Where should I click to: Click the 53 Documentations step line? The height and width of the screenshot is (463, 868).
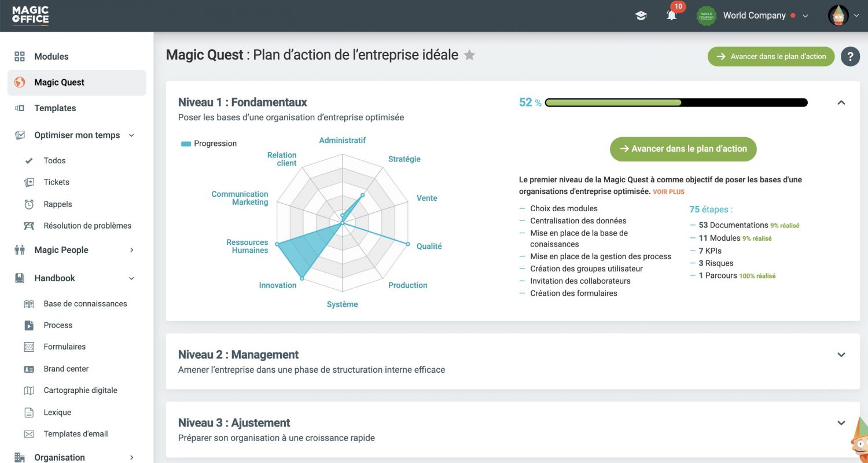744,225
